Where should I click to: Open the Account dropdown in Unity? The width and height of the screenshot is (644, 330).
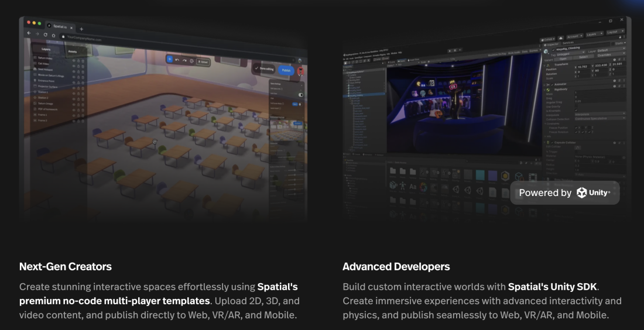pyautogui.click(x=575, y=36)
